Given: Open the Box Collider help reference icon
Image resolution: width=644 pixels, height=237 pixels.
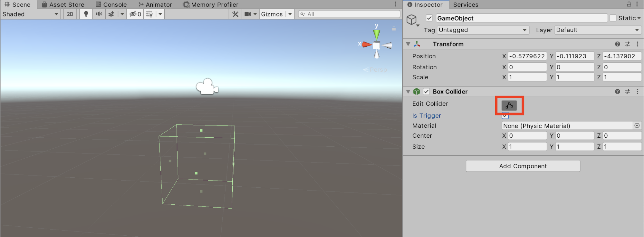Looking at the screenshot, I should click(617, 92).
